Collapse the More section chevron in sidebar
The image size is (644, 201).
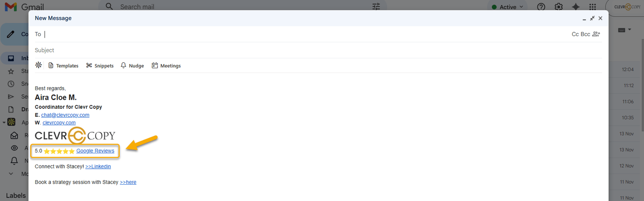[11, 174]
